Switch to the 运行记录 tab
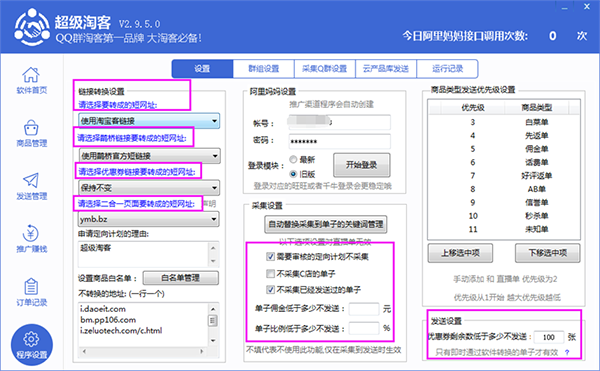Screen dimensions: 600x371 pos(447,69)
